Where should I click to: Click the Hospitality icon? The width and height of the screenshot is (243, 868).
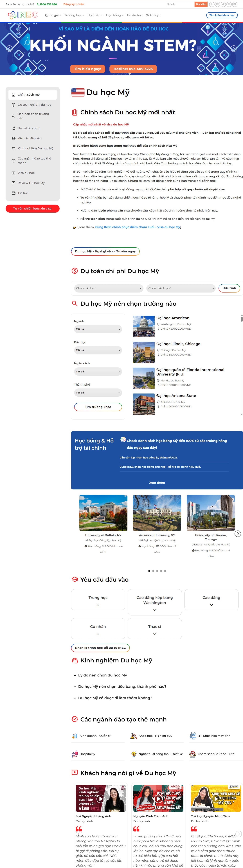(x=75, y=754)
